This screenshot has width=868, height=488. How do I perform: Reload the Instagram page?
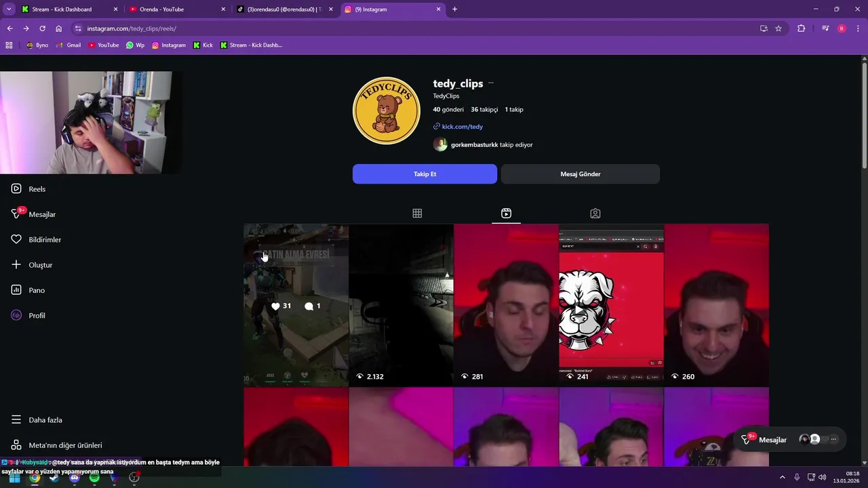pos(42,28)
